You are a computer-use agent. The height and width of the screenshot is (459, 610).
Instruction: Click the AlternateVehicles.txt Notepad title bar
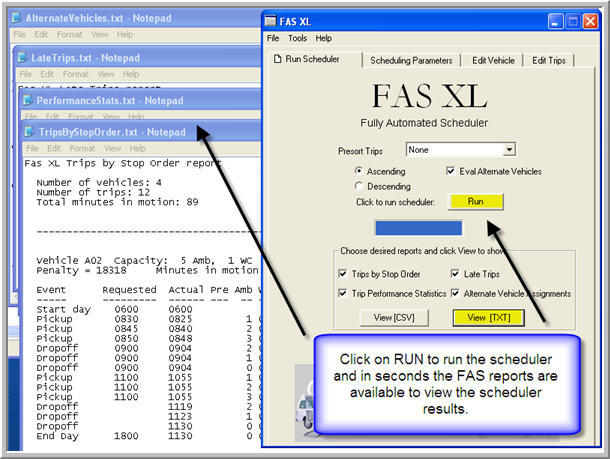135,18
